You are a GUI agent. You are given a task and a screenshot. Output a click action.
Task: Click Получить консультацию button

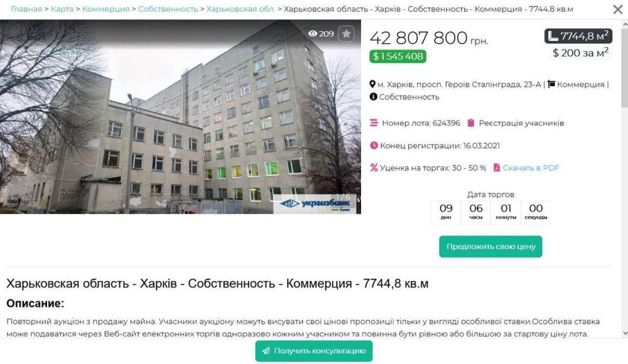pos(314,351)
